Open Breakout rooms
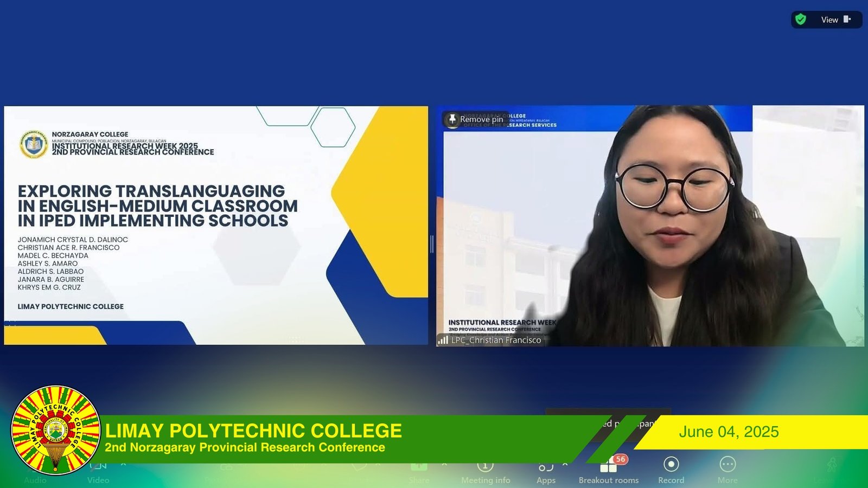868x488 pixels. [x=609, y=471]
